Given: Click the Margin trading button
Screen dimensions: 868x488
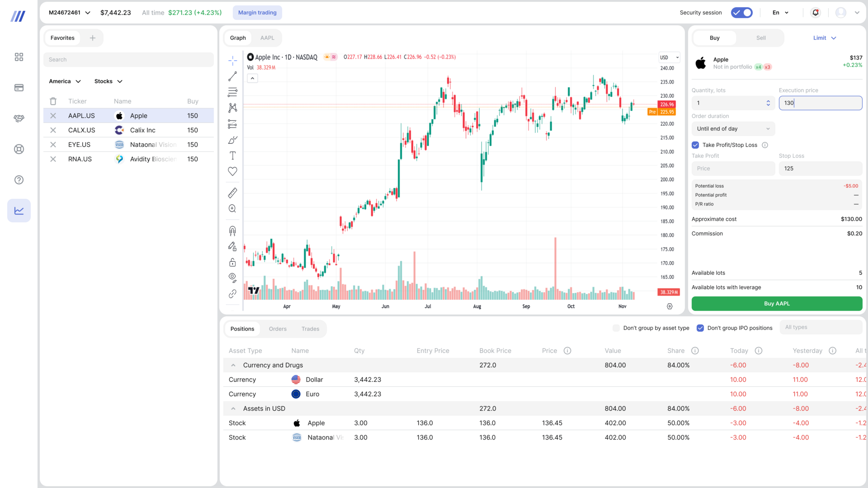Looking at the screenshot, I should click(x=257, y=13).
